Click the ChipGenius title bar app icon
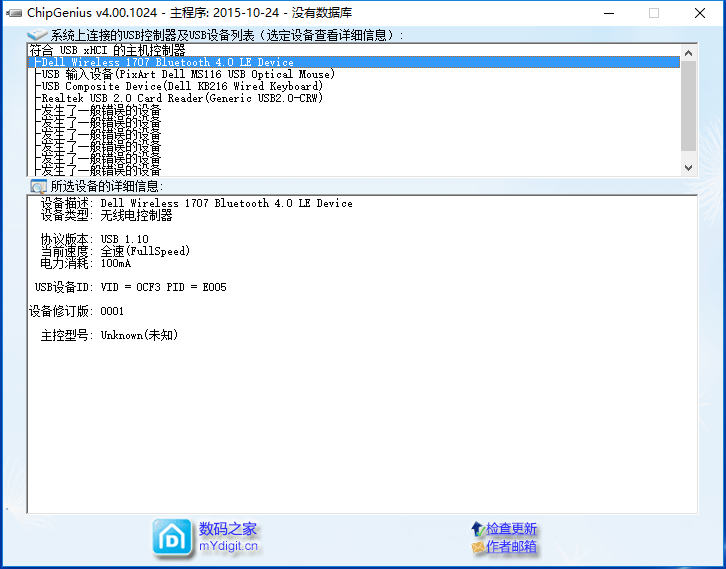The image size is (726, 569). (13, 13)
